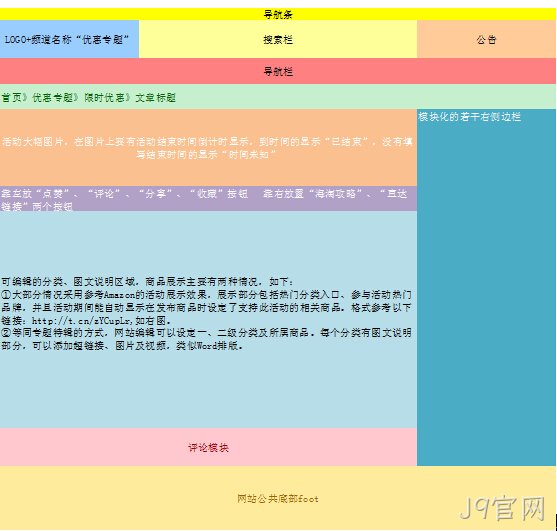Viewport: 557px width, 531px height.
Task: Click the http://t.cn/zYCupLr link text
Action: pos(82,320)
